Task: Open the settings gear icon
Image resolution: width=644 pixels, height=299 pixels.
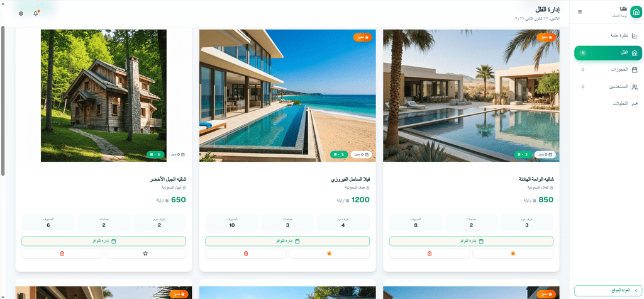Action: point(21,14)
